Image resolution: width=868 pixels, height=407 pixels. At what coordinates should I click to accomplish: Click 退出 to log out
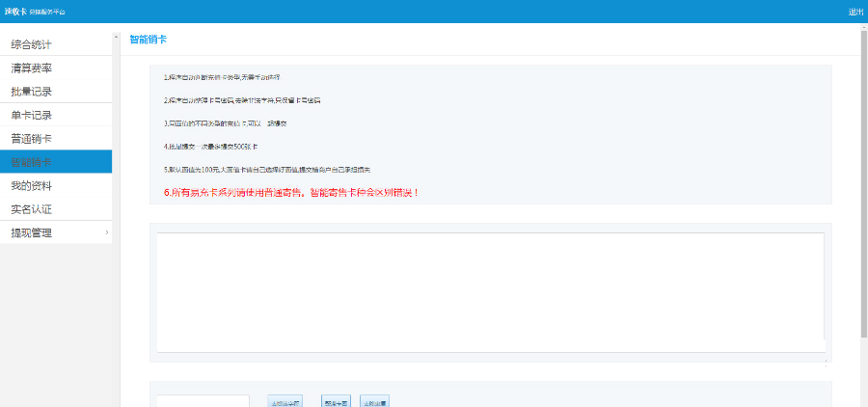[x=855, y=12]
